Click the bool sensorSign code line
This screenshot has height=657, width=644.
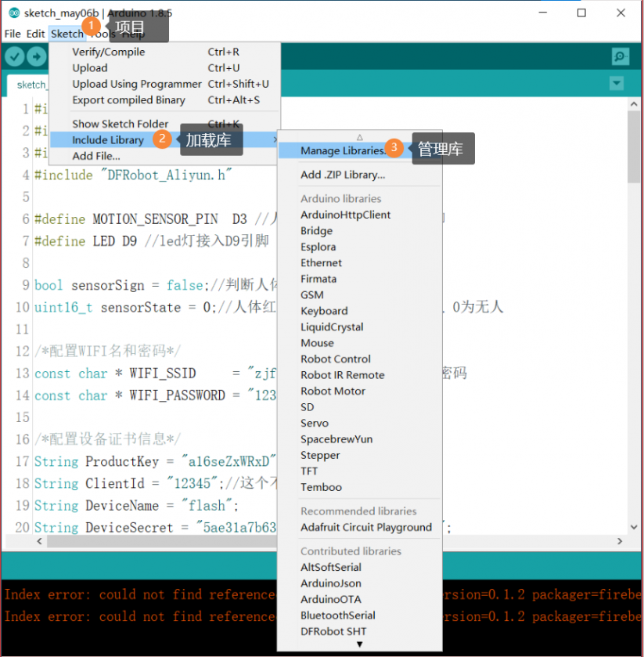(155, 285)
